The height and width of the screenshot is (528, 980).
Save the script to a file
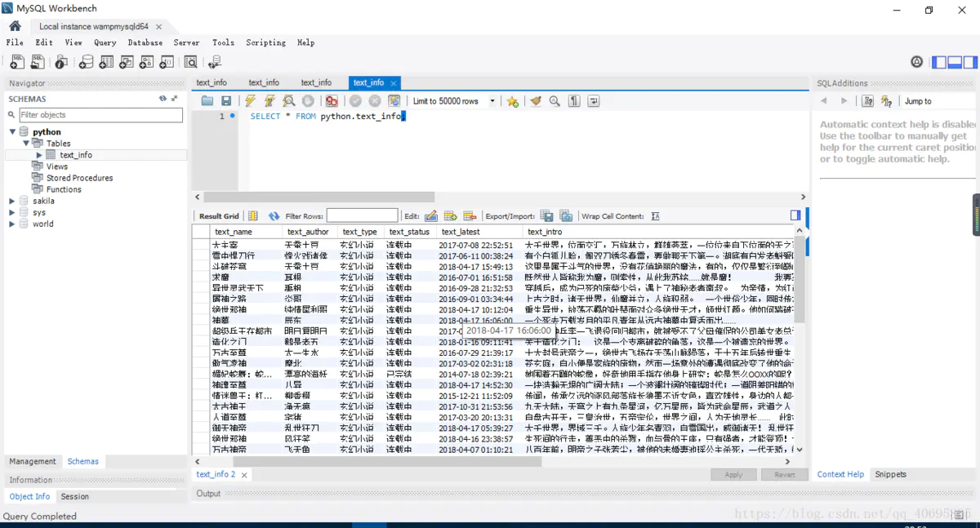[226, 101]
